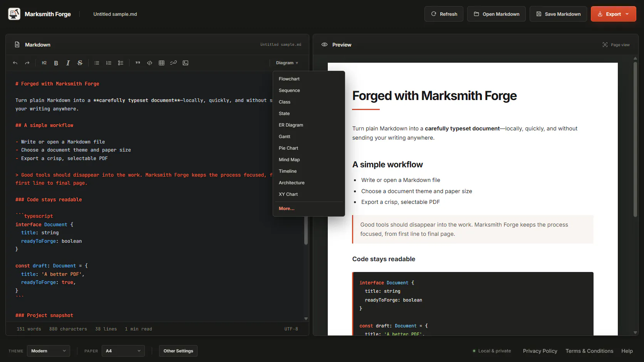The image size is (644, 362).
Task: Insert a blockquote
Action: click(138, 63)
